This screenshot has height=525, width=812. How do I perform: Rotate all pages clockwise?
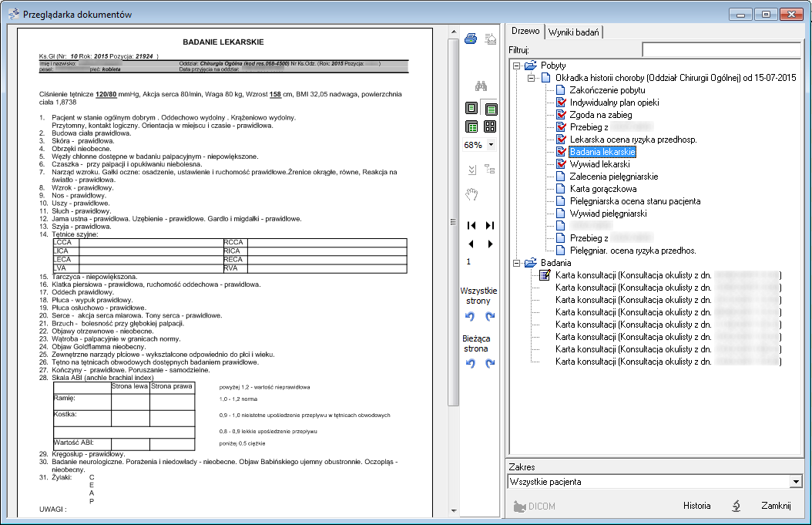click(x=490, y=316)
